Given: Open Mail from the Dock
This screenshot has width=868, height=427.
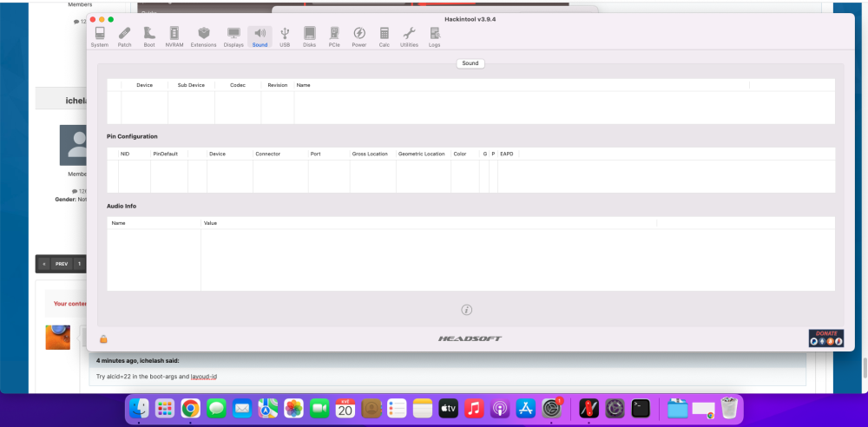Looking at the screenshot, I should point(242,409).
